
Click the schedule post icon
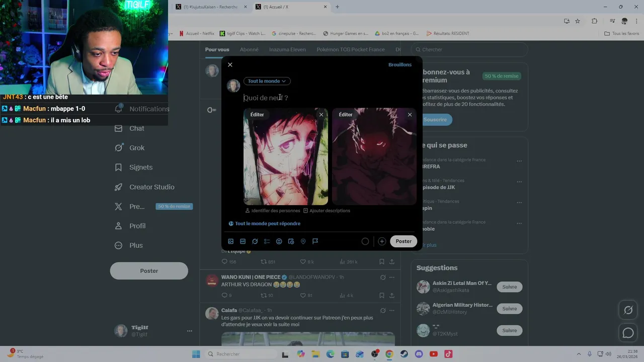291,241
